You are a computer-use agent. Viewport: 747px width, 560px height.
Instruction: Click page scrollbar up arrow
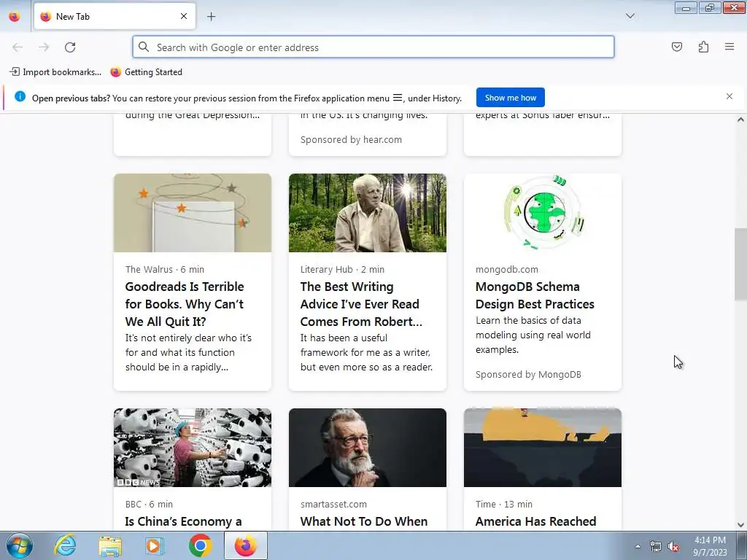point(740,120)
